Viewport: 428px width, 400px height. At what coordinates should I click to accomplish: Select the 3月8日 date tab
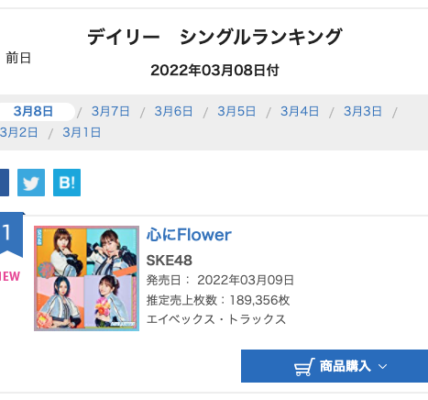pyautogui.click(x=33, y=111)
